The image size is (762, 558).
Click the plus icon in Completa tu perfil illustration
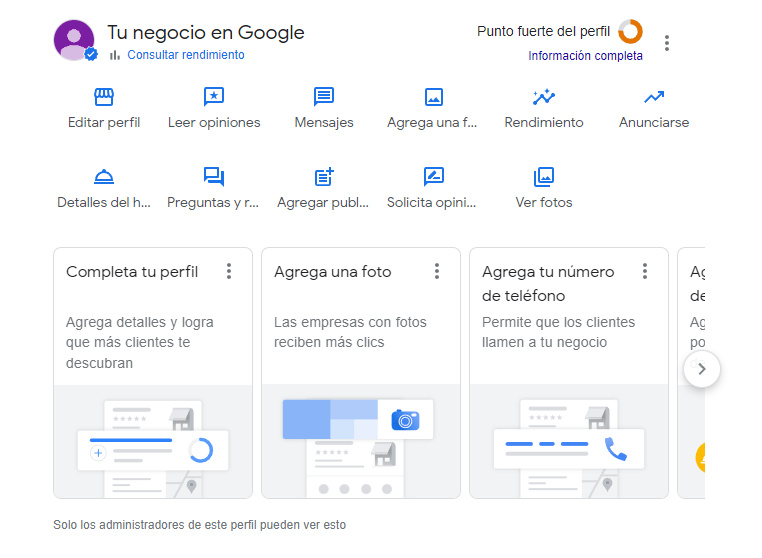98,453
